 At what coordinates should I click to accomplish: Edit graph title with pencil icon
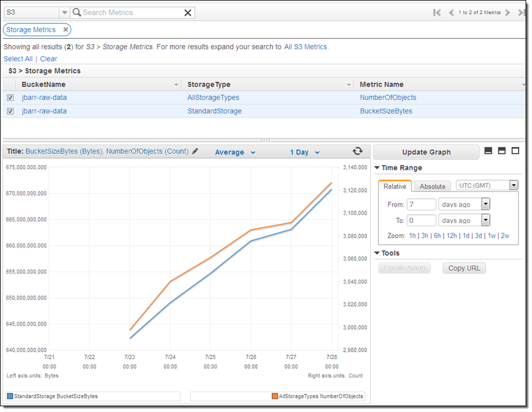(x=195, y=151)
